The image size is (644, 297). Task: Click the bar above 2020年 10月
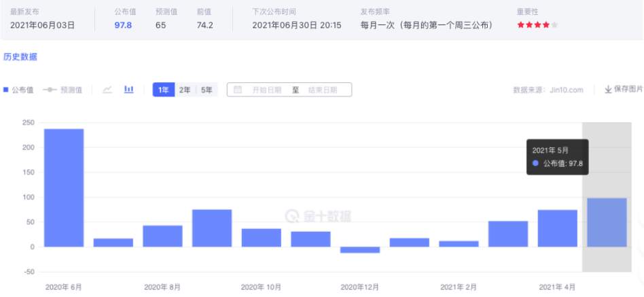pos(262,238)
